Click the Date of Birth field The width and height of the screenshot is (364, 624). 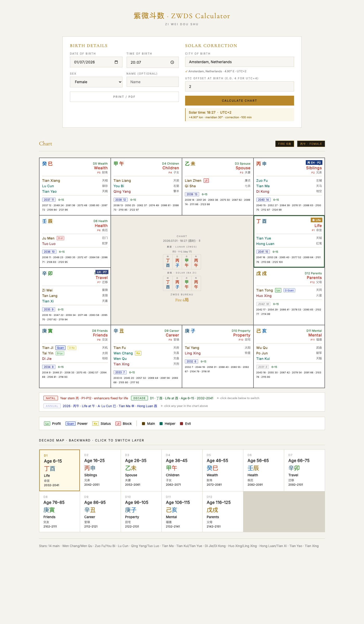(96, 62)
